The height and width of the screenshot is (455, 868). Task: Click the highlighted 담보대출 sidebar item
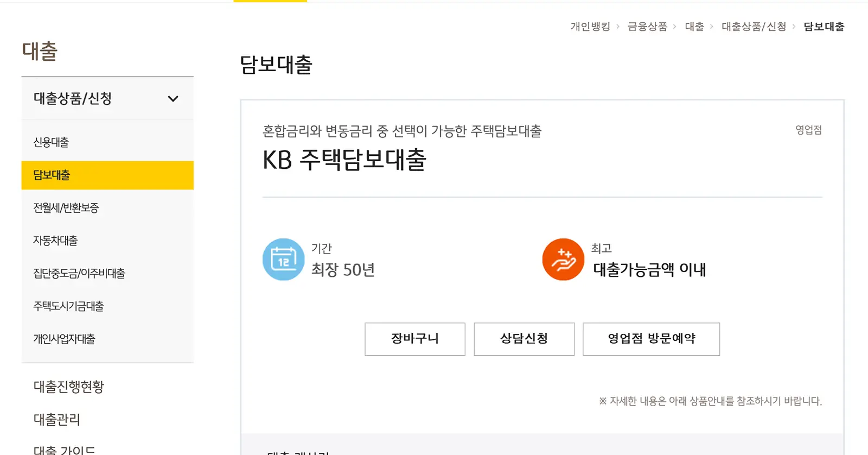point(50,175)
